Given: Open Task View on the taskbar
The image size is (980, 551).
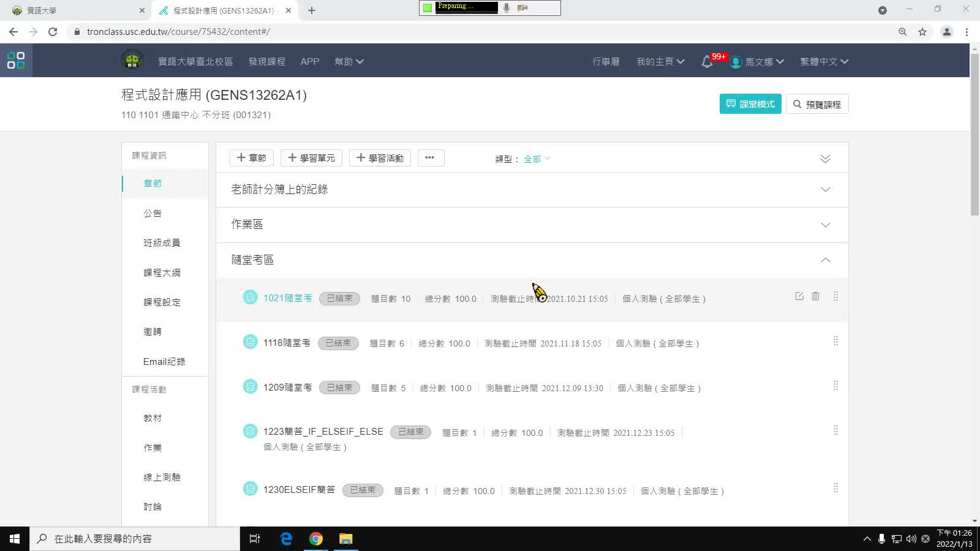Looking at the screenshot, I should point(255,539).
